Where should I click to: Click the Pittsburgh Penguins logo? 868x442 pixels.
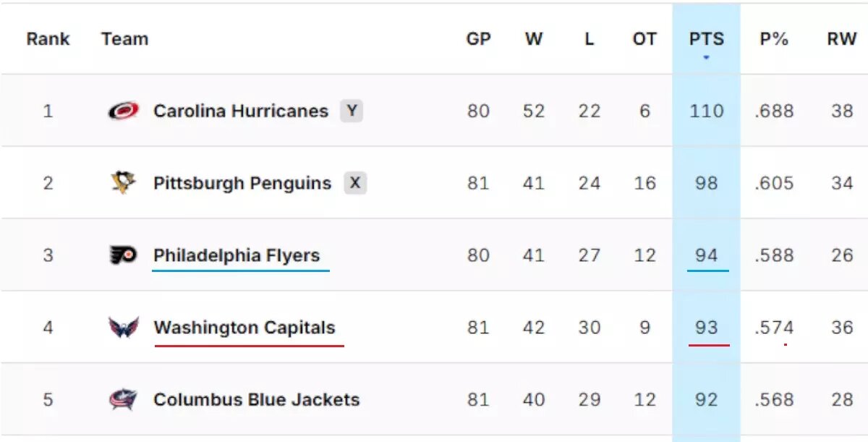(x=123, y=182)
